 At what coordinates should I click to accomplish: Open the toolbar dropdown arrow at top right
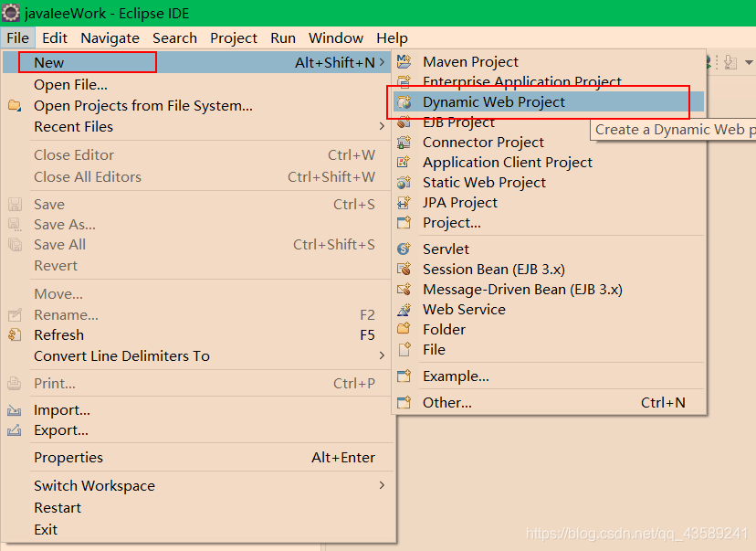pyautogui.click(x=749, y=62)
